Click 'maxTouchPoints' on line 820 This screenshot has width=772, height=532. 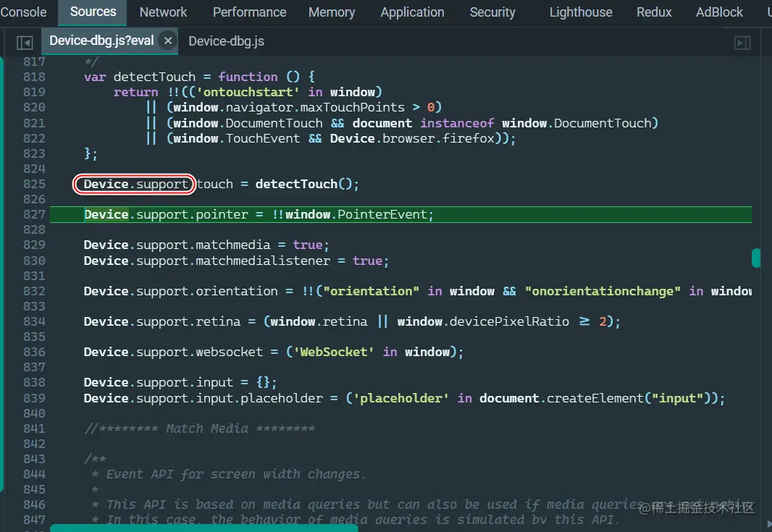click(x=352, y=107)
